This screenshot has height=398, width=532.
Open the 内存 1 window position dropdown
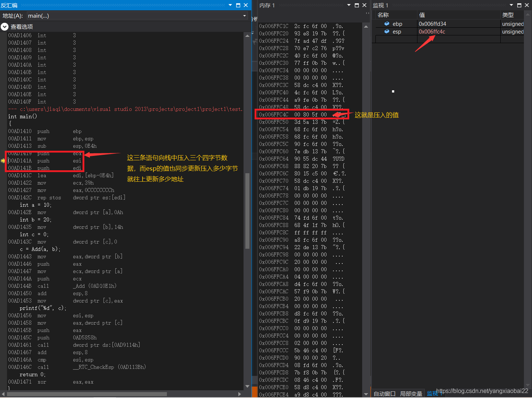[x=349, y=5]
